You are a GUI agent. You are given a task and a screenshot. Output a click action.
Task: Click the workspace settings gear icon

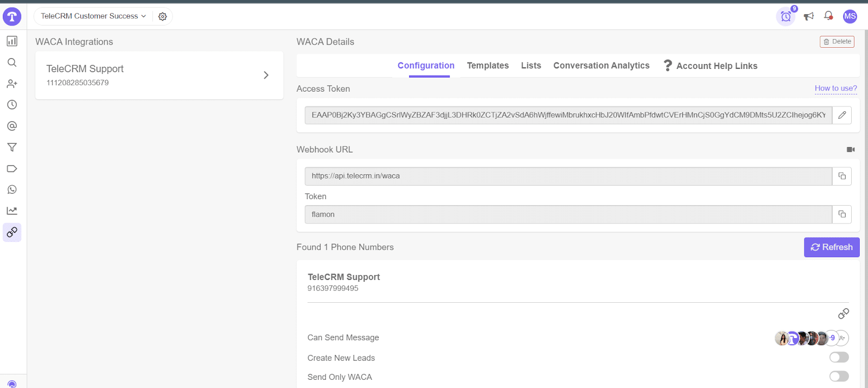tap(163, 17)
